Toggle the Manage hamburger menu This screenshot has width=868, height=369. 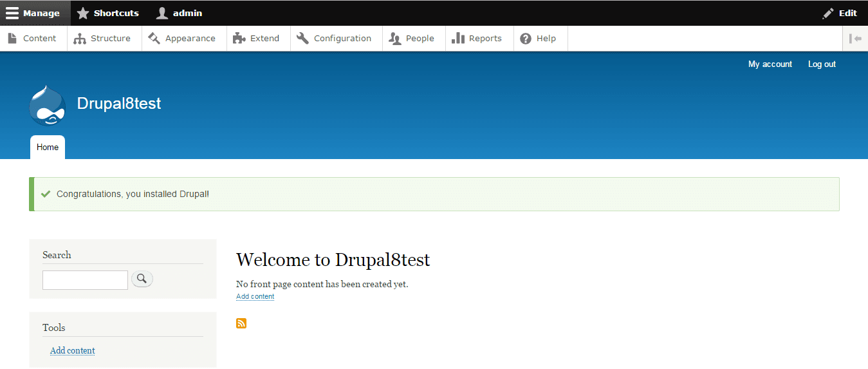[x=34, y=13]
